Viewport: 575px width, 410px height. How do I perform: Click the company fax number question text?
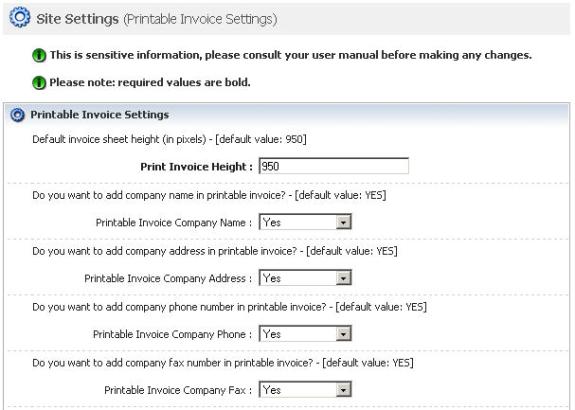pyautogui.click(x=223, y=363)
